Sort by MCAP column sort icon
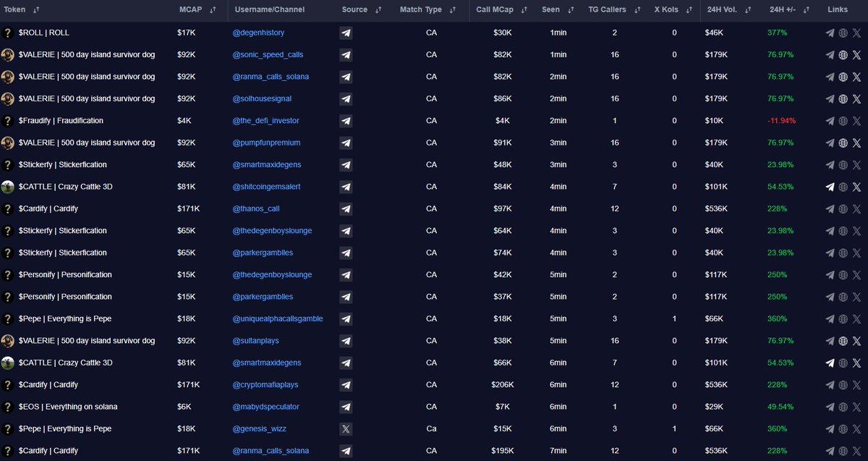Viewport: 868px width, 461px height. 212,10
